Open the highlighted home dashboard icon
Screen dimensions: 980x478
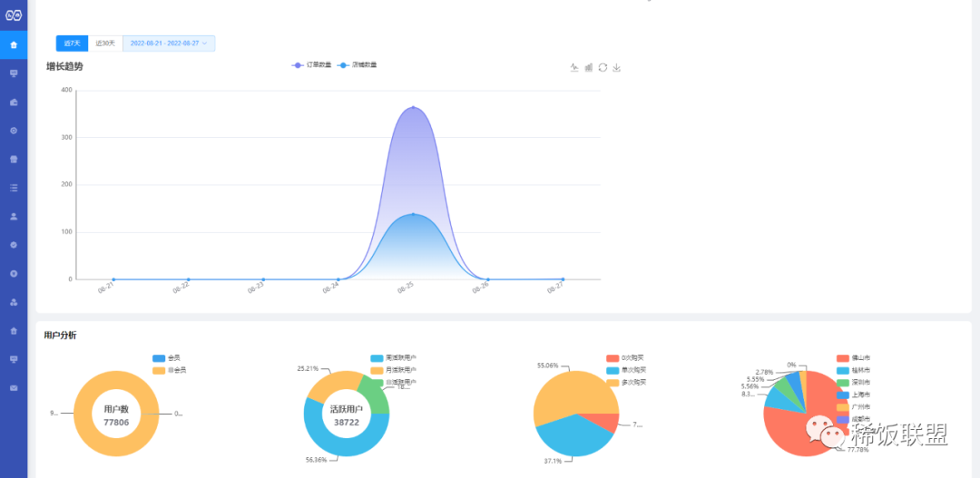(14, 45)
